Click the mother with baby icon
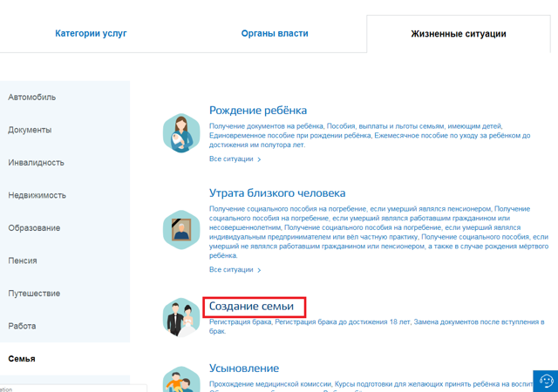Image resolution: width=558 pixels, height=392 pixels. tap(181, 133)
